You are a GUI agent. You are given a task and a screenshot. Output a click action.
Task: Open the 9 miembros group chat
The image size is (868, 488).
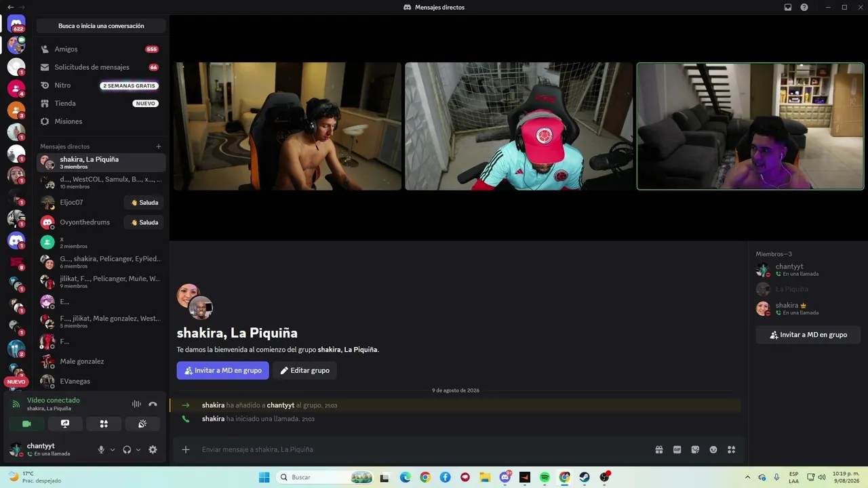point(101,281)
